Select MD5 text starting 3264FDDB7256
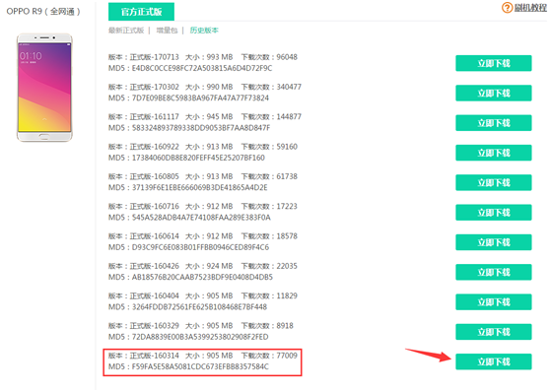The image size is (550, 392). (x=187, y=306)
